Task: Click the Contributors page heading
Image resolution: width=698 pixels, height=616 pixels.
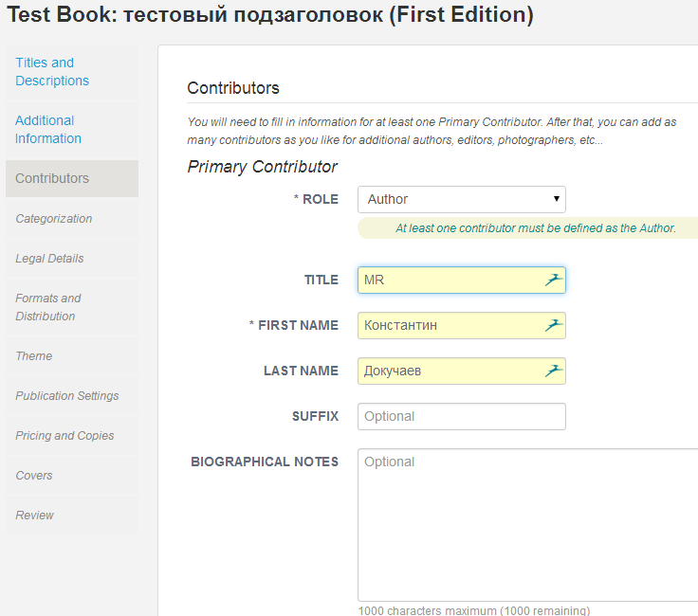Action: [x=233, y=88]
